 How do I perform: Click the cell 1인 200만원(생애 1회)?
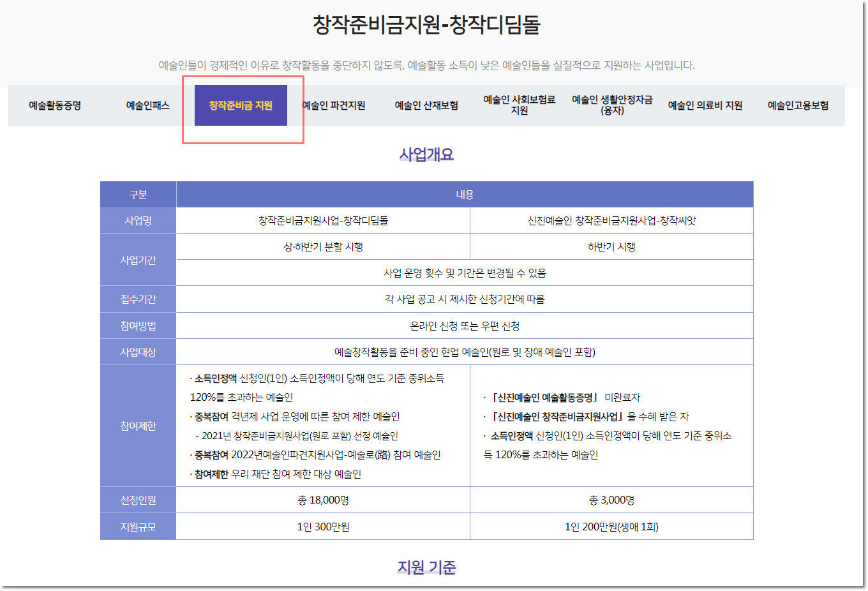click(611, 527)
